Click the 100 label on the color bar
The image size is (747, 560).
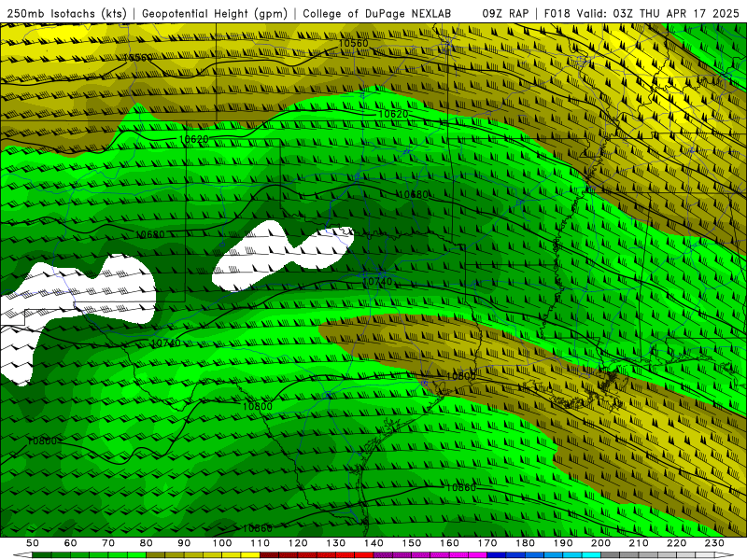(x=222, y=543)
